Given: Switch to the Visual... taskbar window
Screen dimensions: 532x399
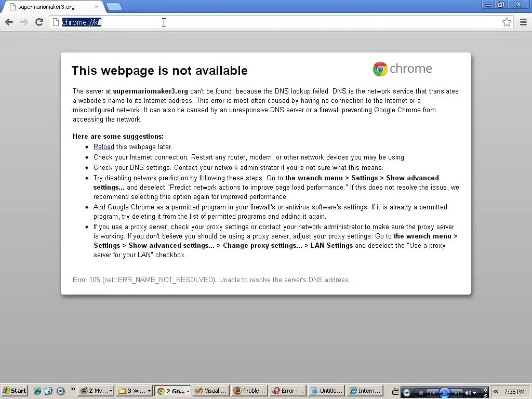Looking at the screenshot, I should [211, 391].
